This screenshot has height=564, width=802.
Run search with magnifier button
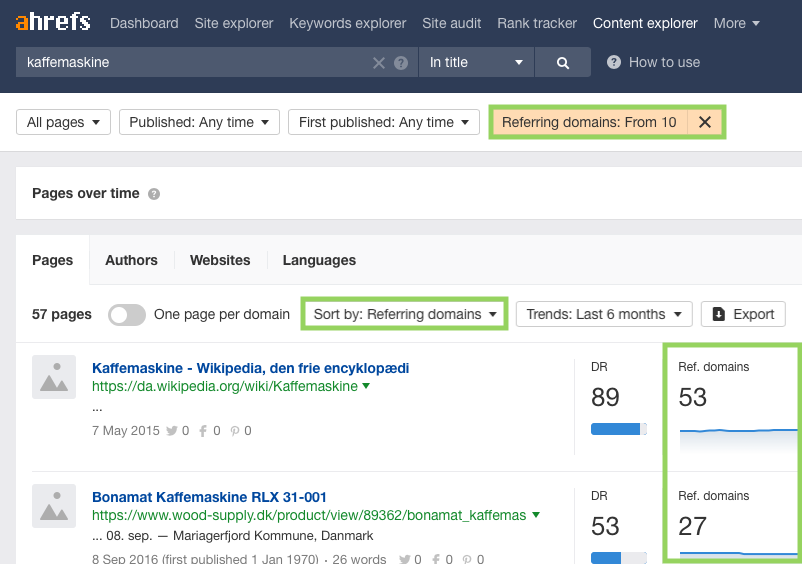coord(563,62)
